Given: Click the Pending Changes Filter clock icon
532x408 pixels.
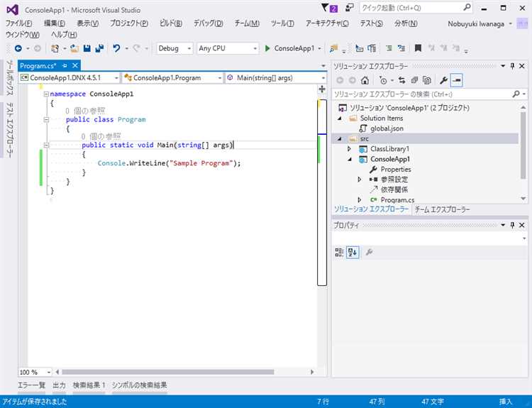Looking at the screenshot, I should [x=383, y=80].
